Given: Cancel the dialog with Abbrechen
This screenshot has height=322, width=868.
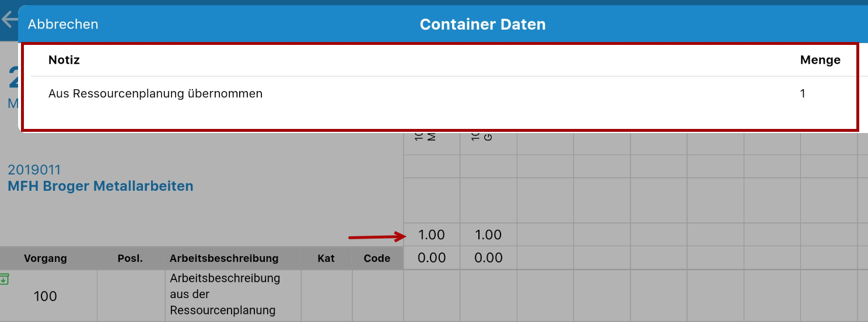Looking at the screenshot, I should (63, 24).
